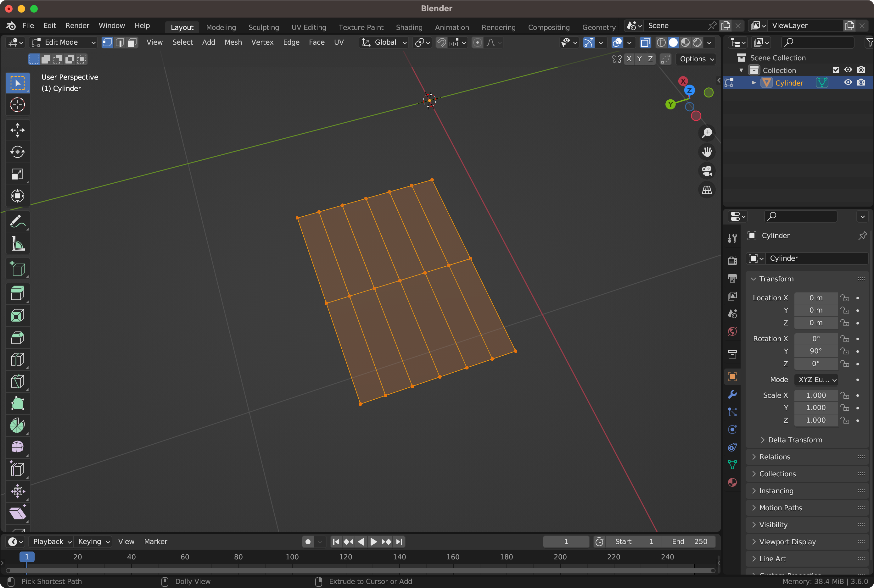Screen dimensions: 874x588
Task: Click the Marker menu in timeline
Action: click(x=156, y=541)
